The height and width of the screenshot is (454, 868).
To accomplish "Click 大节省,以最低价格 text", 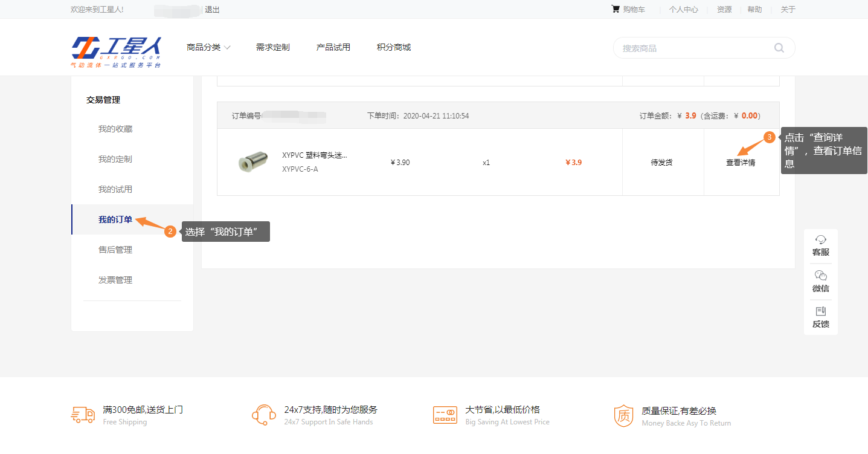I will tap(503, 410).
